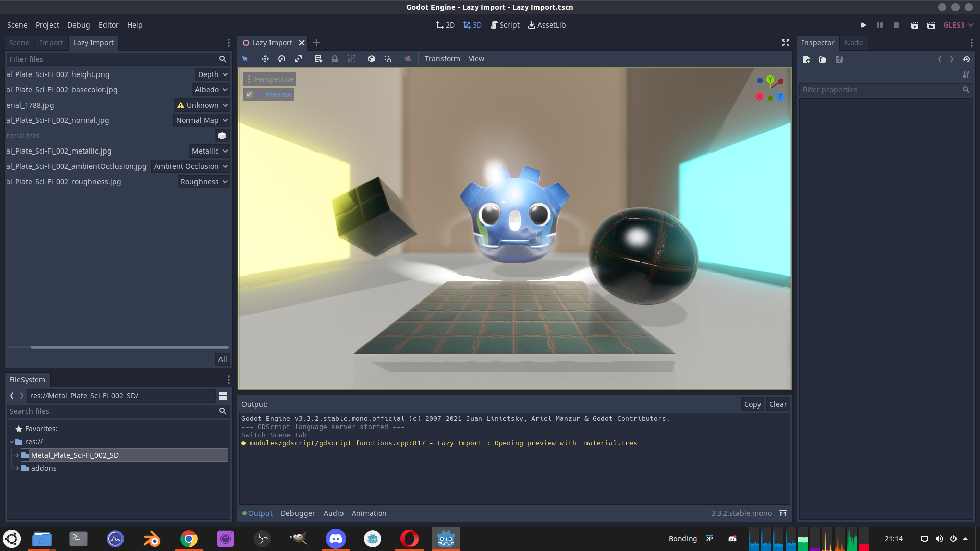The height and width of the screenshot is (551, 980).
Task: Open the Ambient Occlusion type dropdown
Action: [190, 166]
